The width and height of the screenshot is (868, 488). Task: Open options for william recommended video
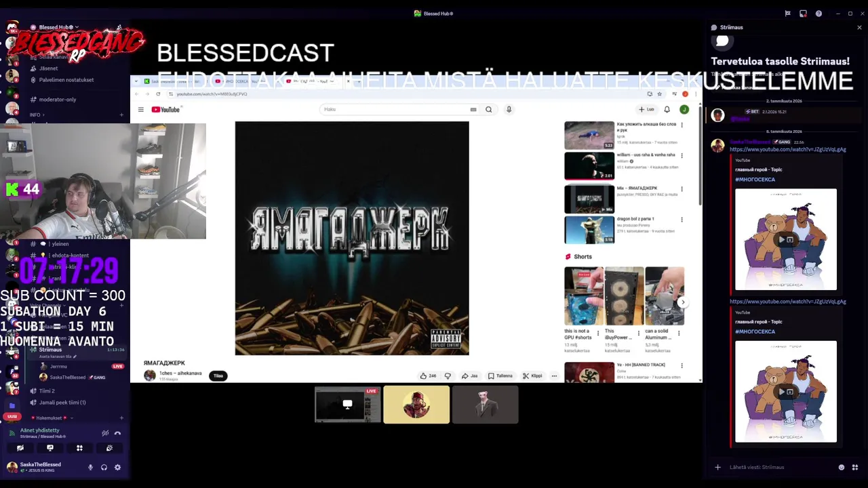682,156
